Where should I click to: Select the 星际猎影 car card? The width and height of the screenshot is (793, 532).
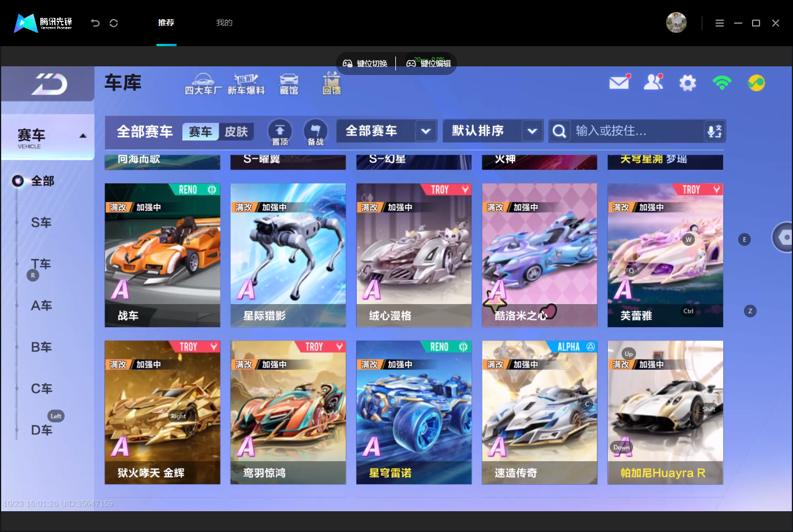tap(288, 255)
